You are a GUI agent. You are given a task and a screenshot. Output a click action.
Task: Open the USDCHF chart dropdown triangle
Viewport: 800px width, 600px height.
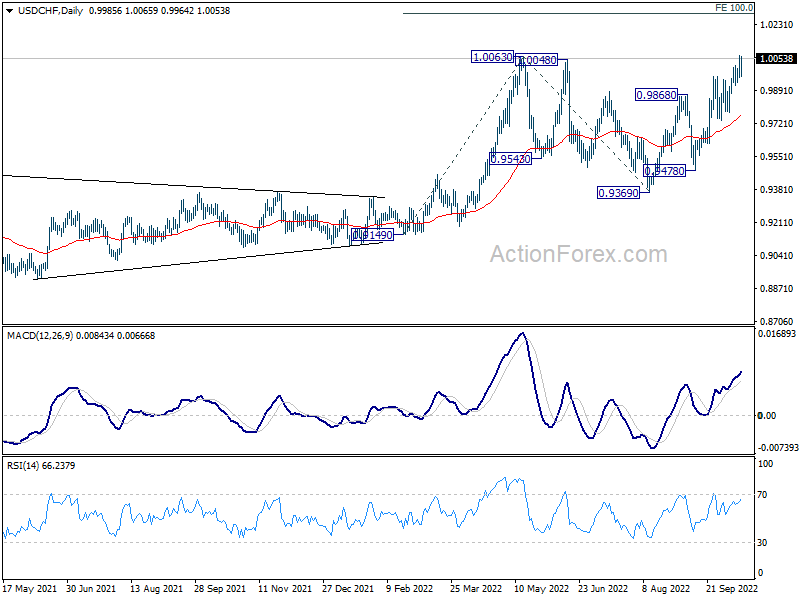point(10,11)
